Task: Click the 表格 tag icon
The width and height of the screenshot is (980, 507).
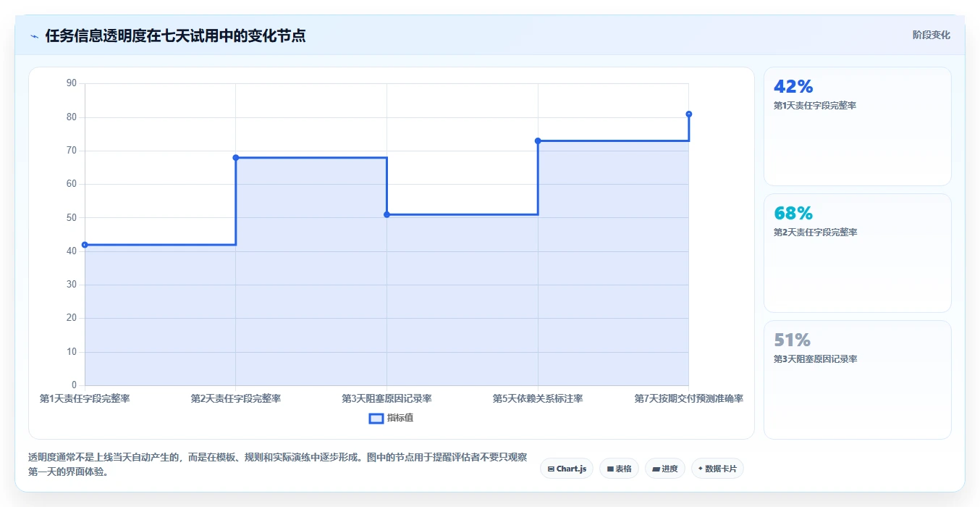Action: pos(610,469)
